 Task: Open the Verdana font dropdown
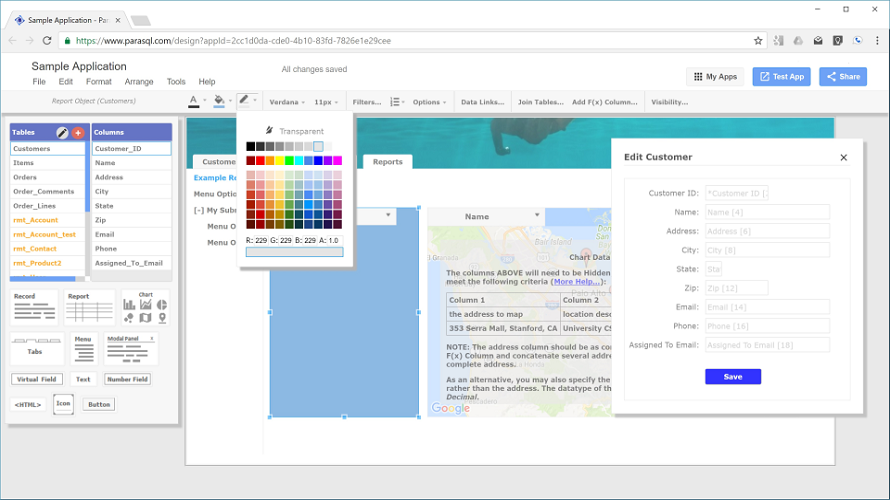pos(287,102)
